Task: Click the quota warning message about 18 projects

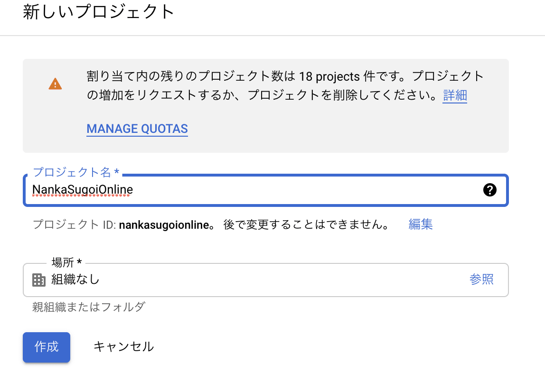Action: pyautogui.click(x=285, y=76)
